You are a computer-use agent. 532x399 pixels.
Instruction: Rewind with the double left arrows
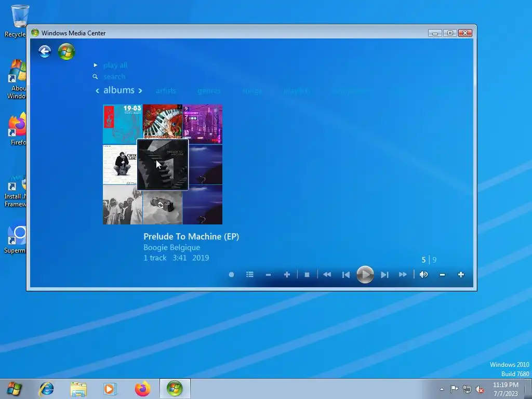coord(327,274)
